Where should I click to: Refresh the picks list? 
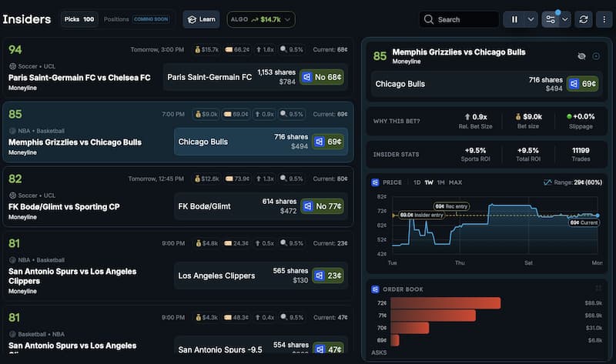pyautogui.click(x=584, y=19)
